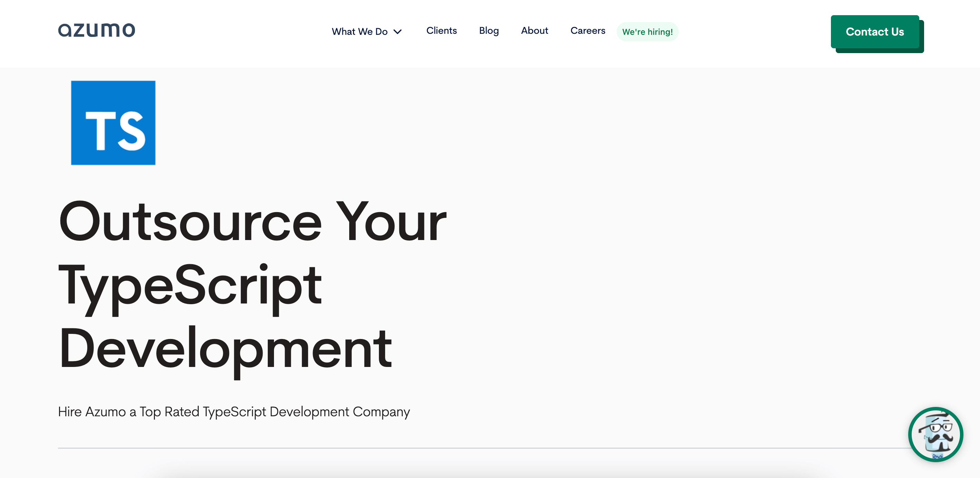The height and width of the screenshot is (478, 980).
Task: Open the About page
Action: [x=535, y=31]
